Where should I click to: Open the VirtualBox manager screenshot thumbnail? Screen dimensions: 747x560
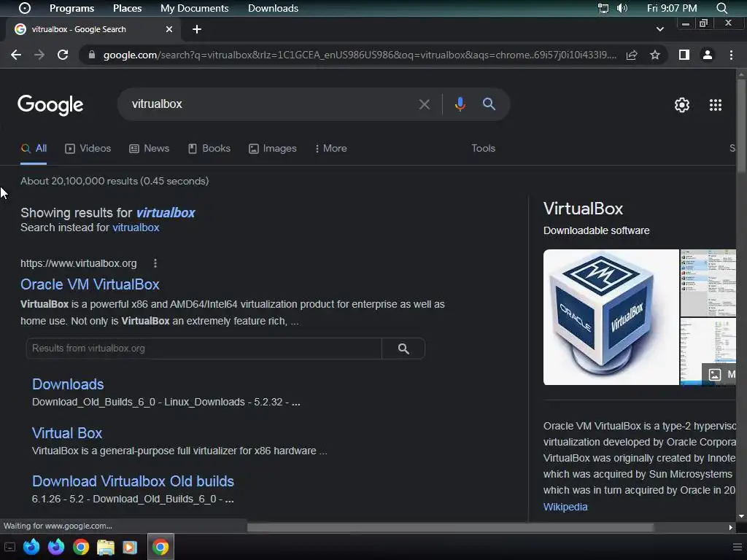pyautogui.click(x=708, y=283)
